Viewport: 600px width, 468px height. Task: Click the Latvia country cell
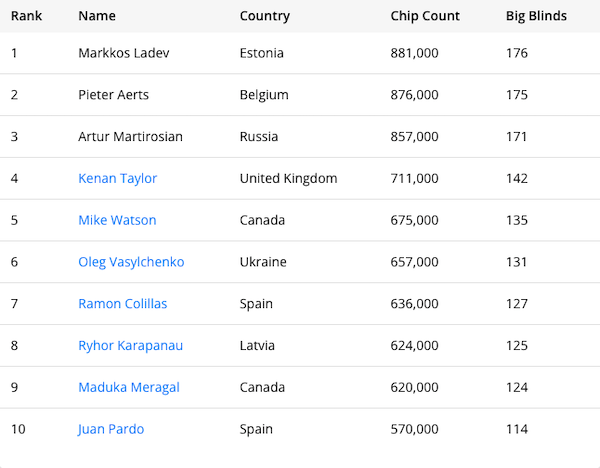[259, 346]
